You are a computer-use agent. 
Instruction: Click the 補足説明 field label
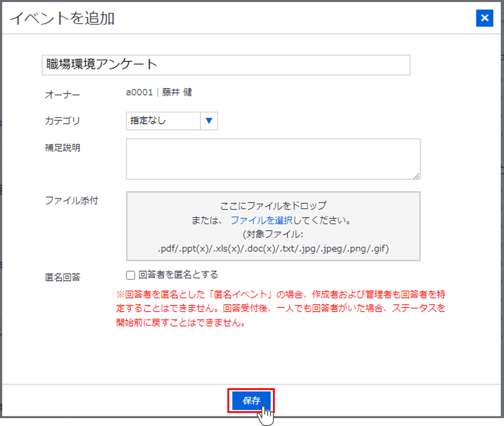point(62,148)
